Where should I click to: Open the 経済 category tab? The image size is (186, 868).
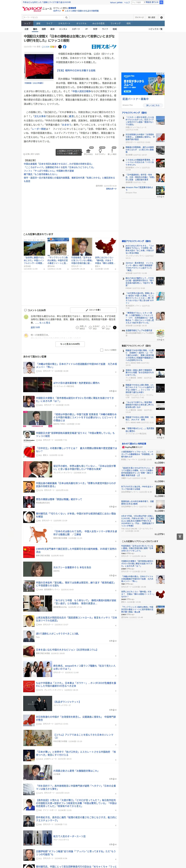click(52, 29)
